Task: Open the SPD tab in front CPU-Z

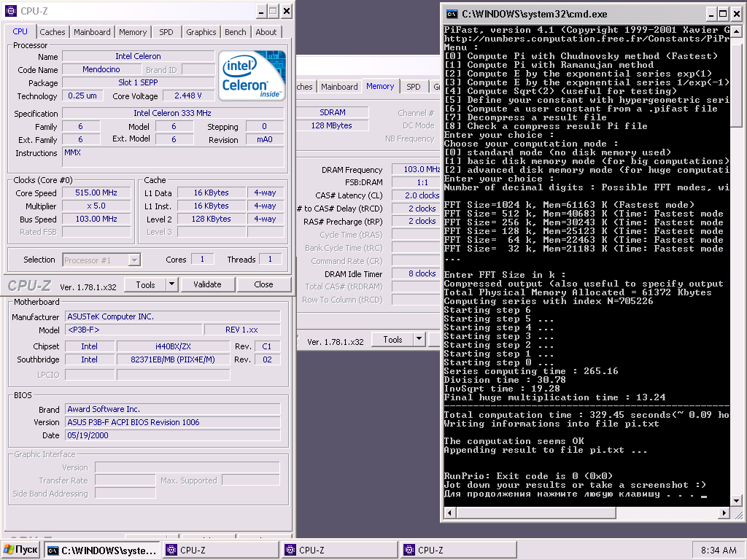Action: [166, 32]
